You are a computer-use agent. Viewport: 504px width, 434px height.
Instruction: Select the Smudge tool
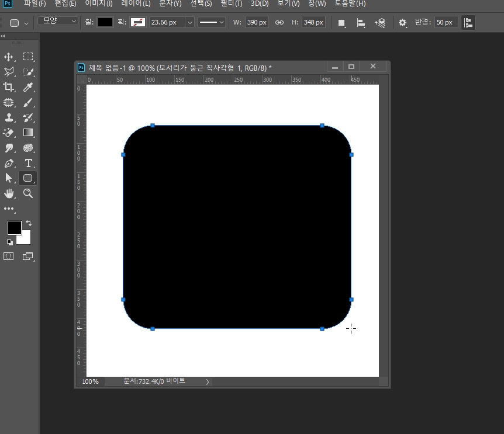9,148
